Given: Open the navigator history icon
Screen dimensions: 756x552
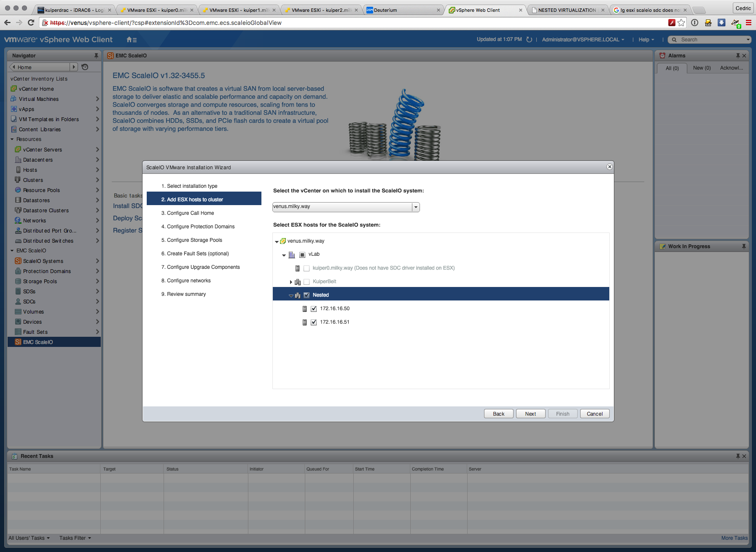Looking at the screenshot, I should click(85, 67).
